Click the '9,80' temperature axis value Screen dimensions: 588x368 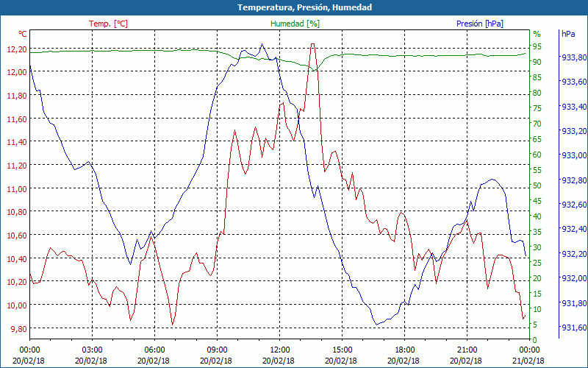19,328
